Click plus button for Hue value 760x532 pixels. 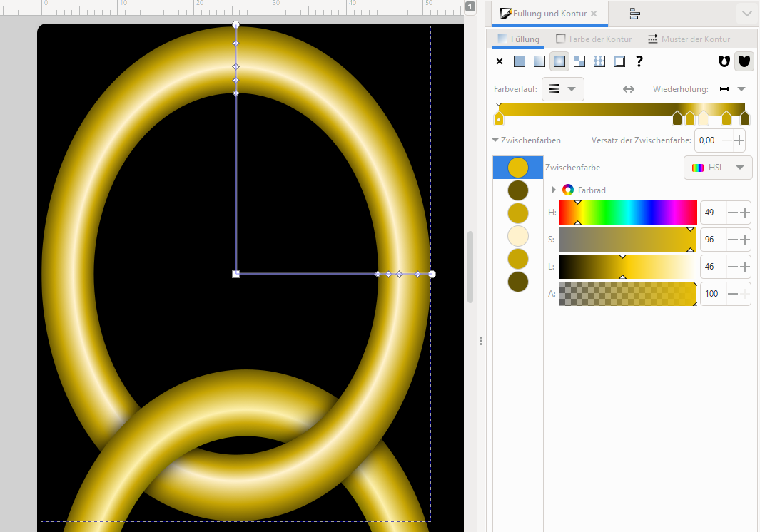pyautogui.click(x=745, y=213)
